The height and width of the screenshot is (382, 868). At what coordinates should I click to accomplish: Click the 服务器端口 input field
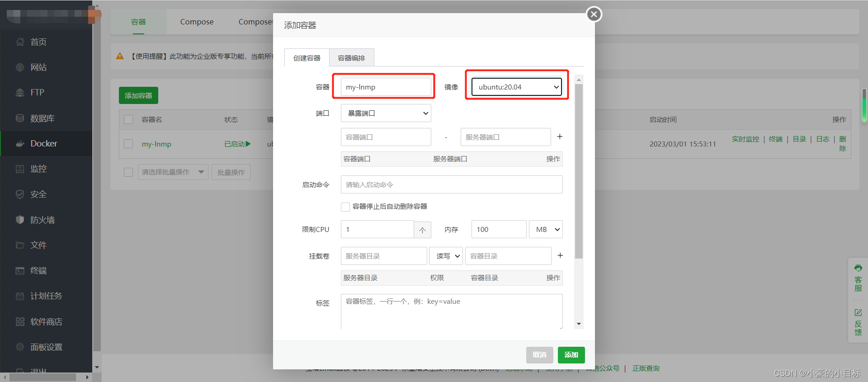506,137
